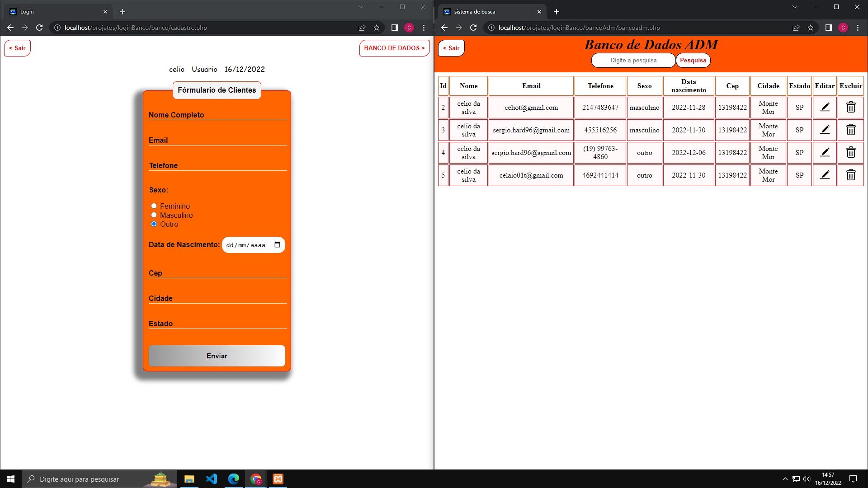Reload the cadastro.php page in left window
Viewport: 868px width, 488px height.
click(x=39, y=28)
